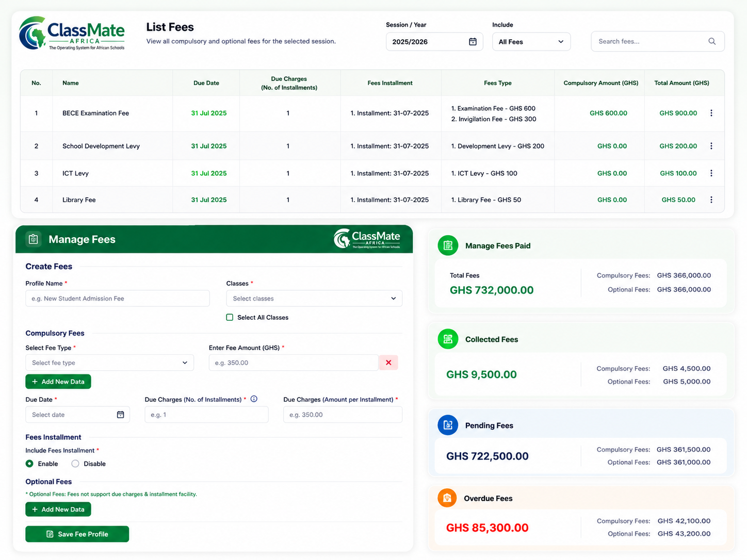Viewport: 747px width, 560px height.
Task: Open calendar icon in Session / Year
Action: 473,42
